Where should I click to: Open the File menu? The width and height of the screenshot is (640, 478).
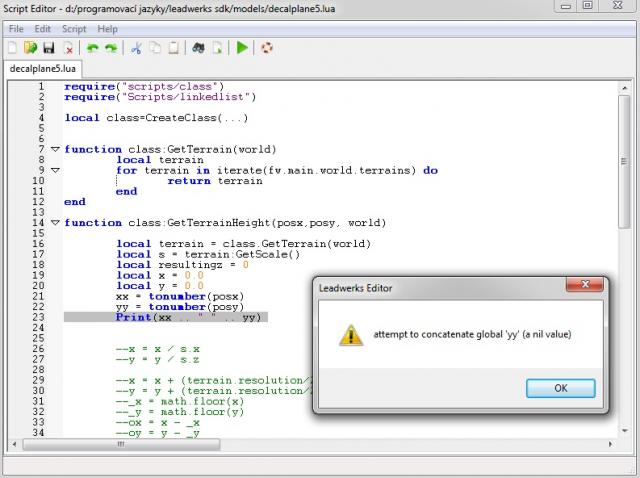click(16, 29)
